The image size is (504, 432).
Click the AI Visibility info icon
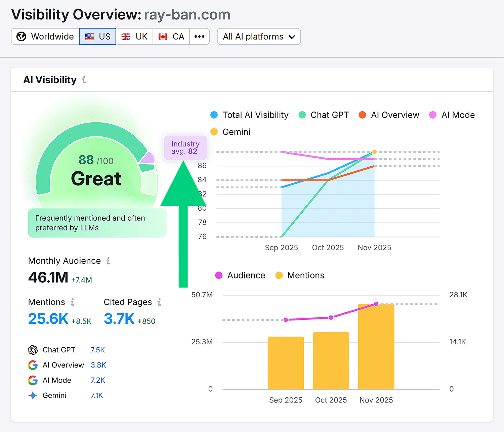[84, 80]
